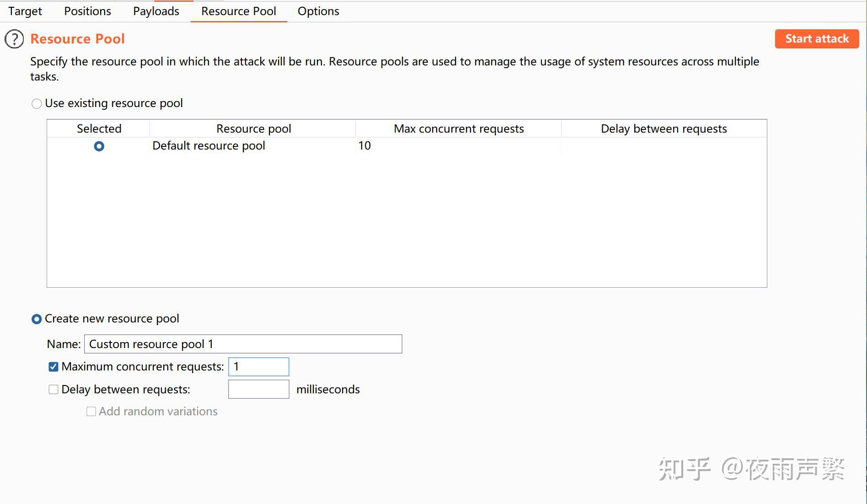Select Use existing resource pool option
Image resolution: width=867 pixels, height=504 pixels.
[37, 104]
